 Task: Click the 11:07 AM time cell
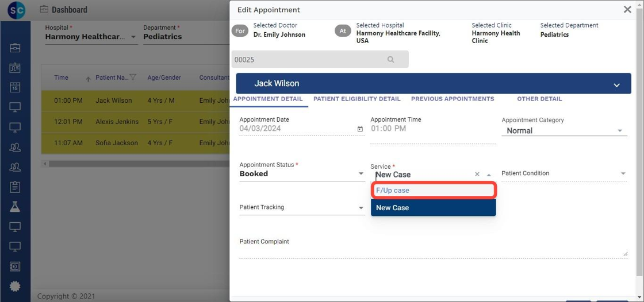click(68, 143)
